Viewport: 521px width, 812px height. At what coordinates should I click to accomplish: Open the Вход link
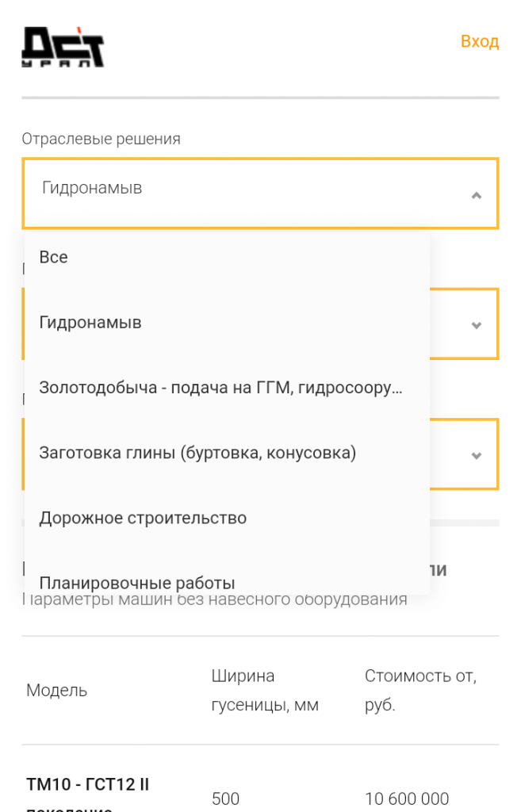click(480, 41)
